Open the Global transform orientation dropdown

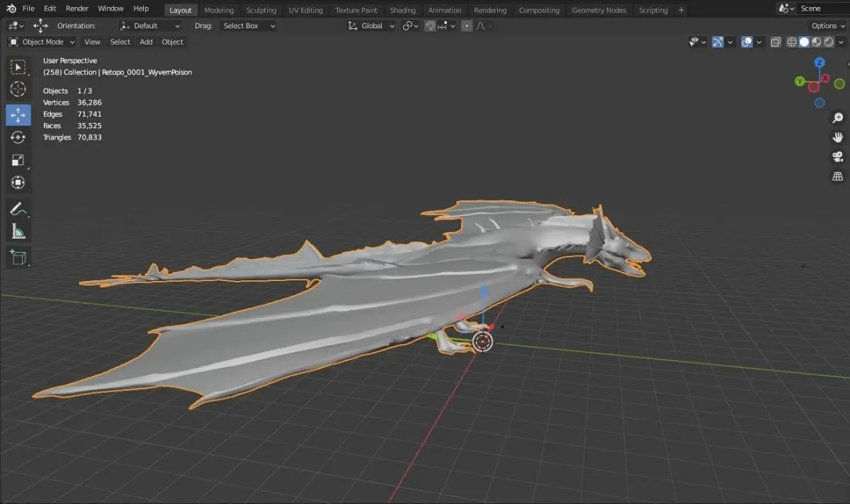click(371, 25)
